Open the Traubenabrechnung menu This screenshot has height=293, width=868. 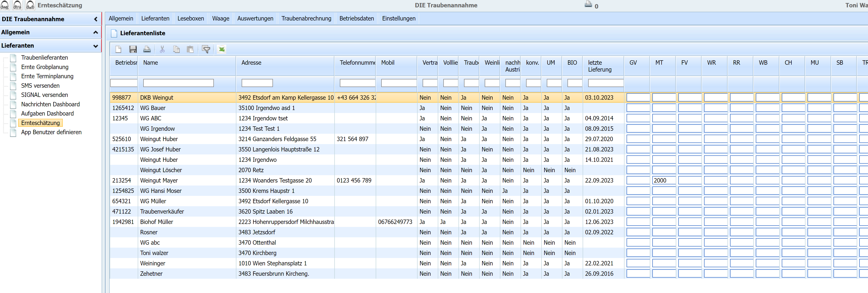click(306, 19)
